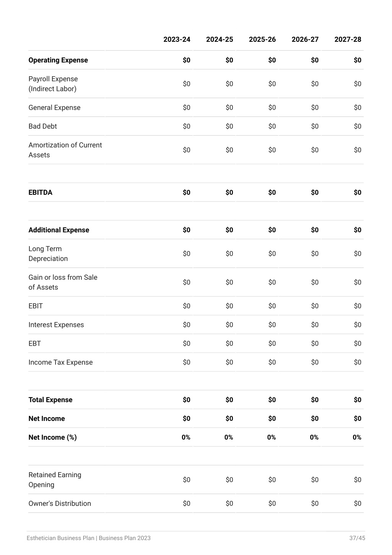Click the Operating Expense row label
This screenshot has height=555, width=392.
pos(58,60)
